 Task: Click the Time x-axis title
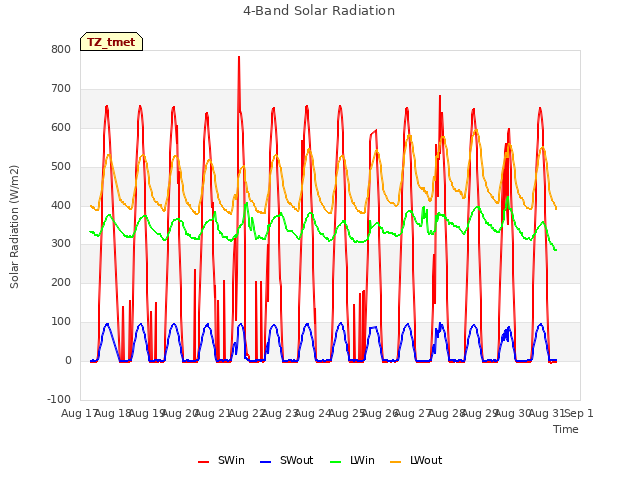point(566,429)
